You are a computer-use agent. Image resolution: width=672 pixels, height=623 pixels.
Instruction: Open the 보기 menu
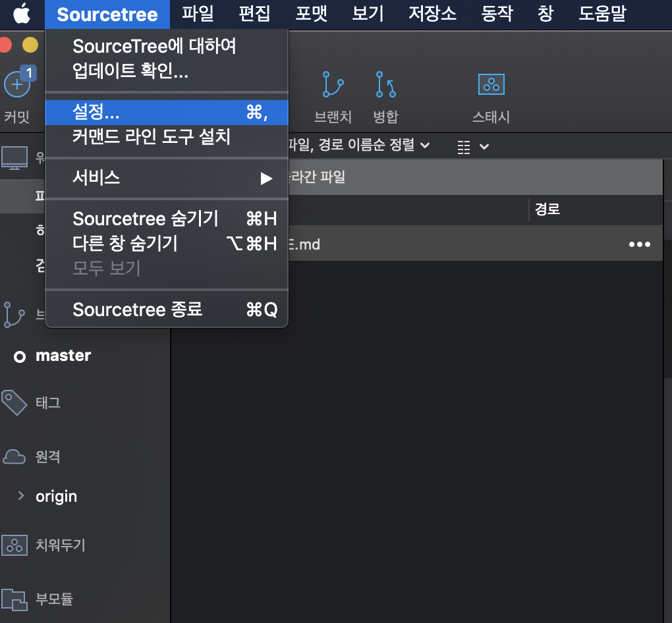(368, 14)
